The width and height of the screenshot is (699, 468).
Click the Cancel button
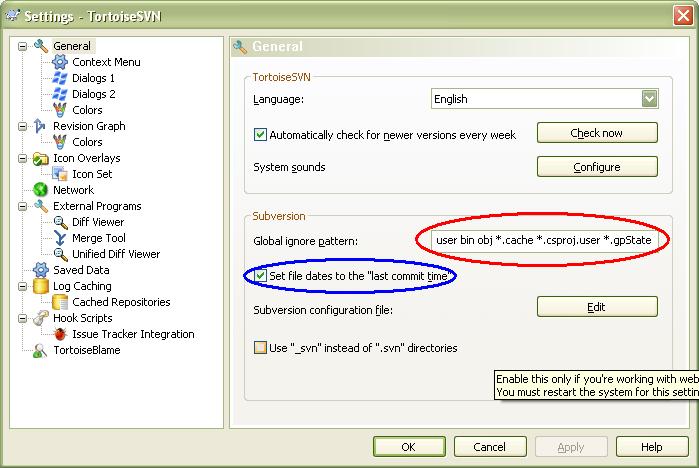[x=489, y=447]
